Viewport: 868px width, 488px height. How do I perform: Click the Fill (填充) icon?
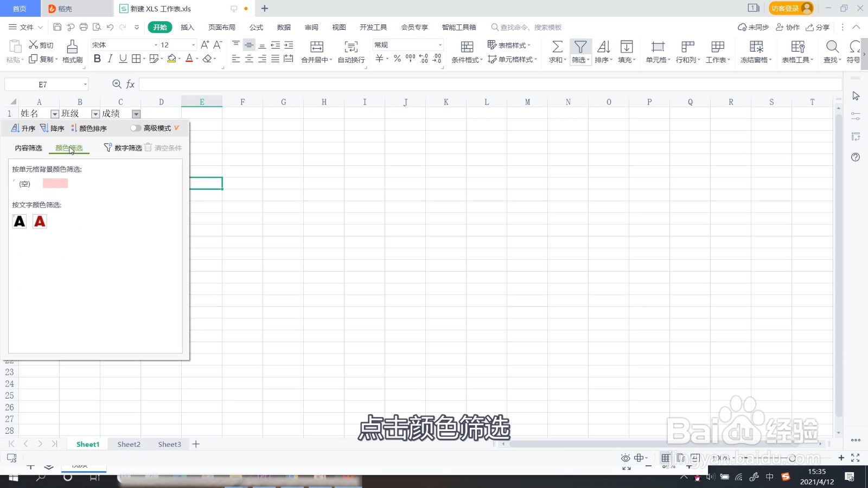627,47
